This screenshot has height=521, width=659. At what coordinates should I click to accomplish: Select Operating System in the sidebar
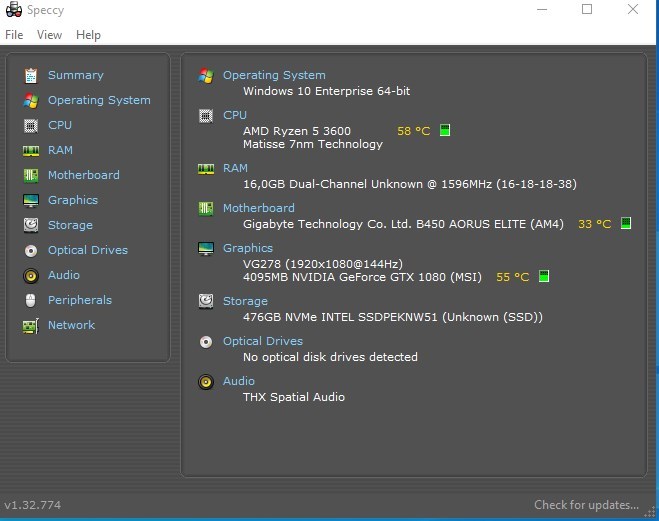coord(99,100)
